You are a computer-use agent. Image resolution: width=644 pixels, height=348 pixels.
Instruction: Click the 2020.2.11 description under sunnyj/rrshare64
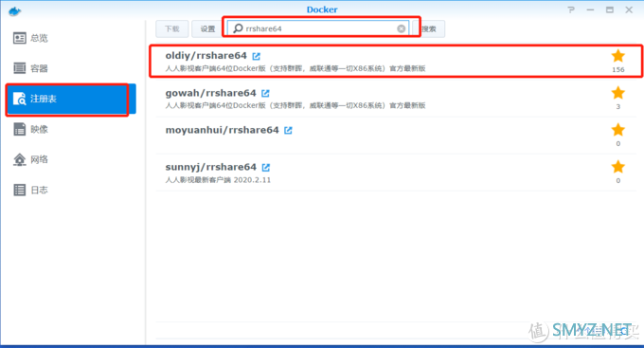[x=218, y=180]
